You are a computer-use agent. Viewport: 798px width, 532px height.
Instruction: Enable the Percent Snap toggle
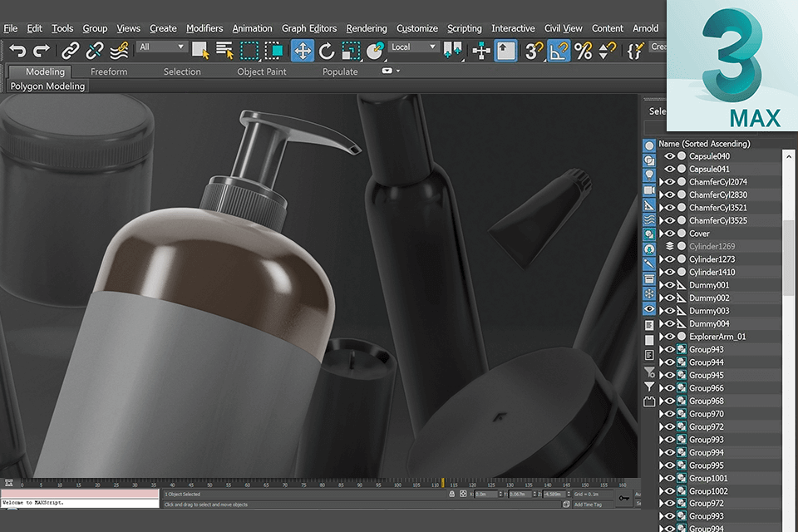584,52
